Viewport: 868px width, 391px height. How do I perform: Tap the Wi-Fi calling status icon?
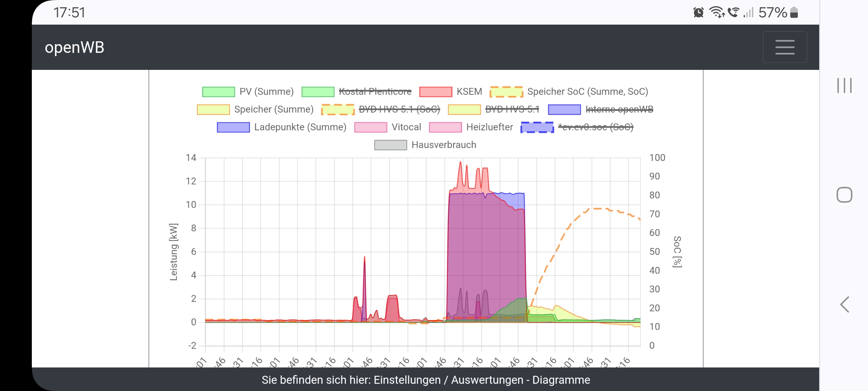click(x=733, y=13)
